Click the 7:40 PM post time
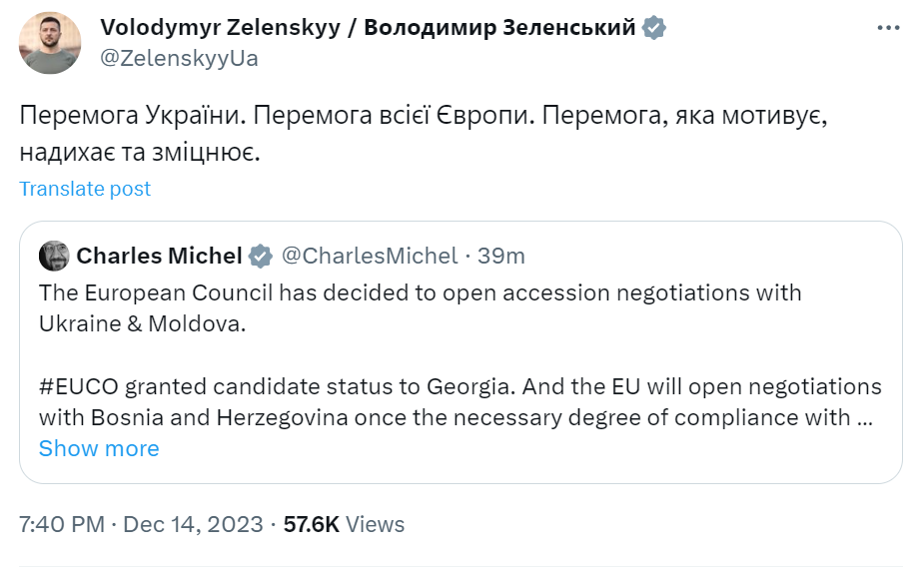 [59, 524]
